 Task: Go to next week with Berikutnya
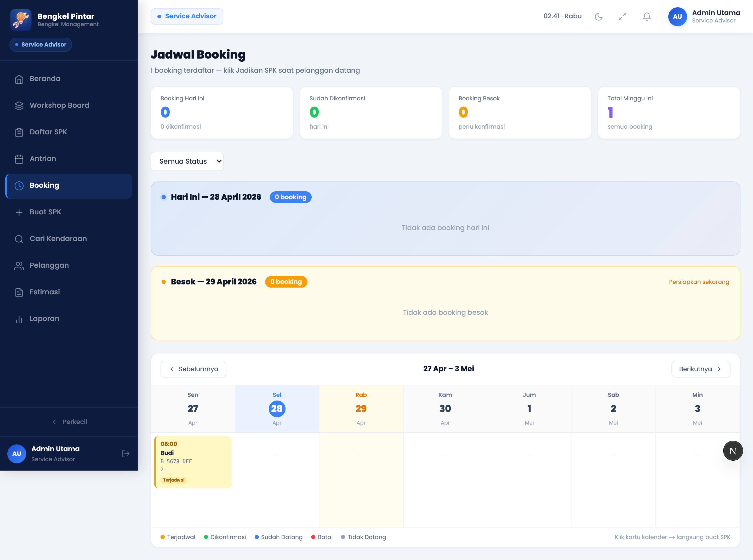pos(700,369)
